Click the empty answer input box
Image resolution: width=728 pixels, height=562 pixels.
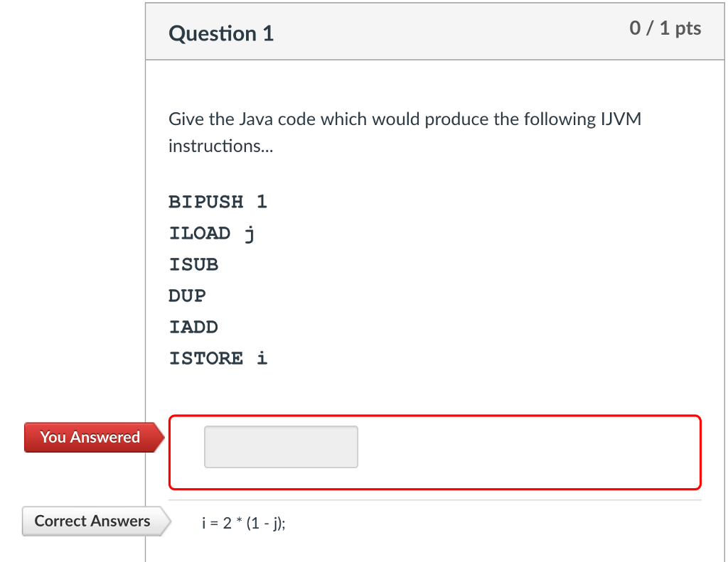click(280, 446)
